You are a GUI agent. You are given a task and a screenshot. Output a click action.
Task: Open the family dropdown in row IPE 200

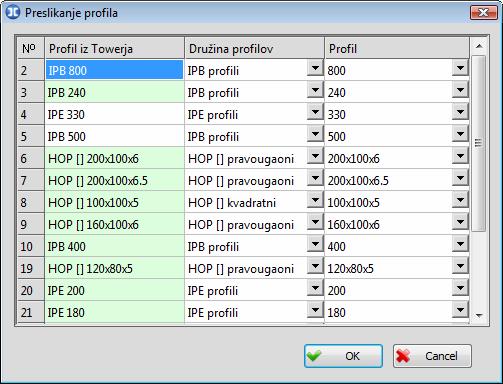coord(315,288)
